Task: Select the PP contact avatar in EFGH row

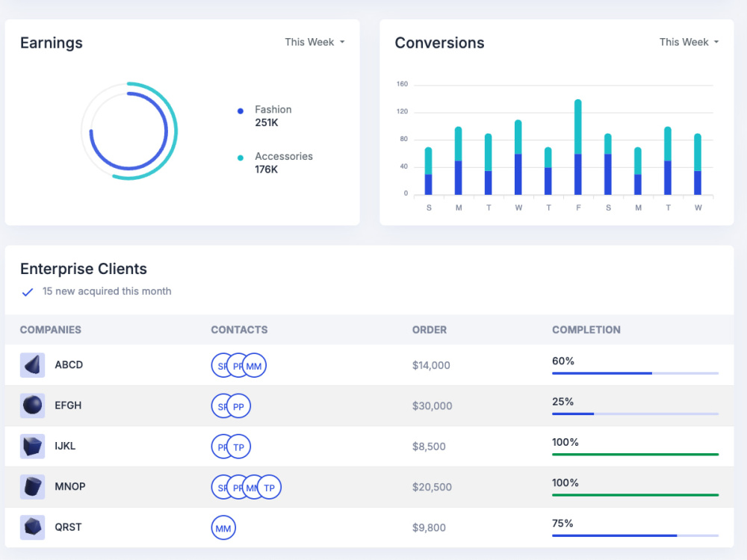Action: point(238,406)
